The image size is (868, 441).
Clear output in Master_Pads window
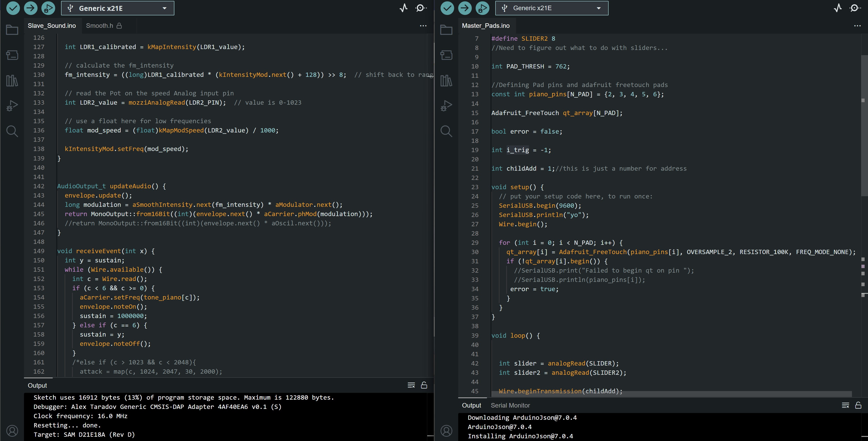click(845, 405)
